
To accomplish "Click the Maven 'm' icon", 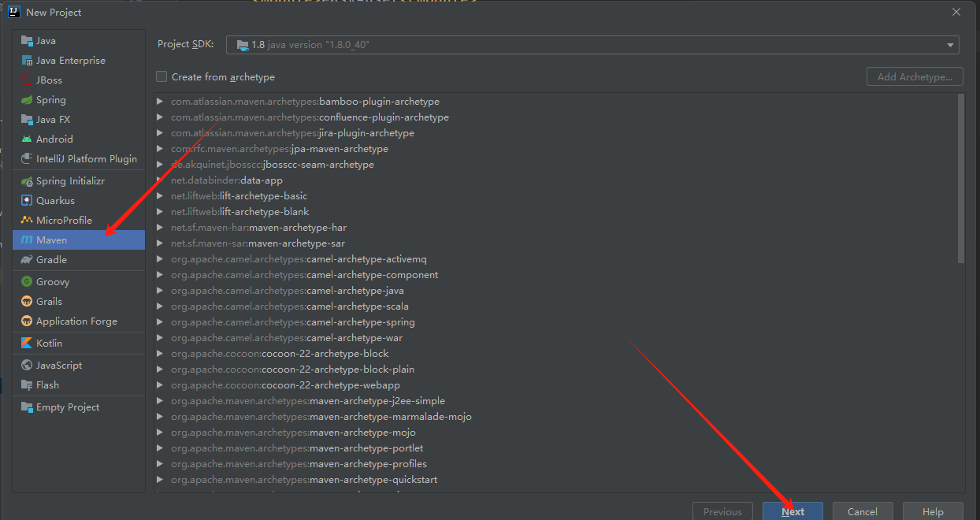I will pos(27,240).
